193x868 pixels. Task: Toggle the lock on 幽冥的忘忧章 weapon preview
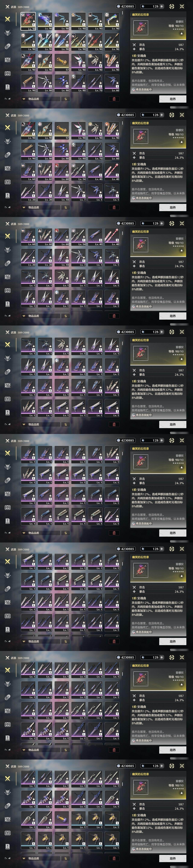pos(182,33)
